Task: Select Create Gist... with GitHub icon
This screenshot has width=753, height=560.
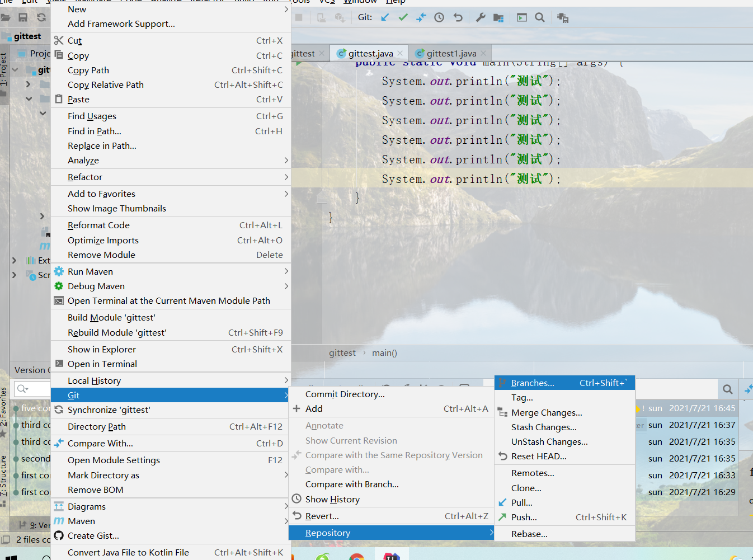Action: 171,535
